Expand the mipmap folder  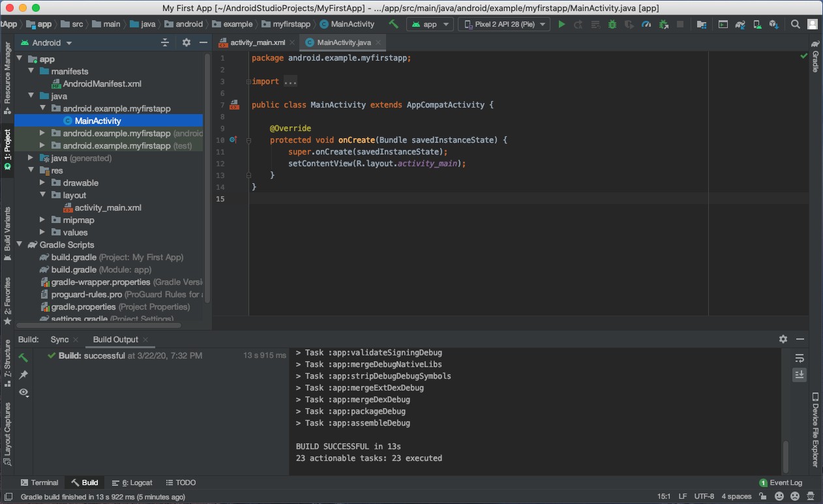(42, 220)
